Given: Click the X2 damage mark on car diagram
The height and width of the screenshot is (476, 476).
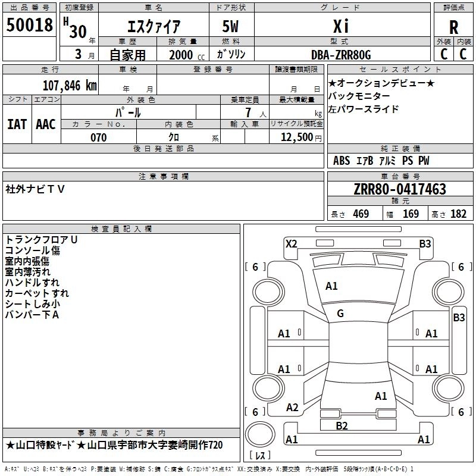Looking at the screenshot, I should point(291,243).
